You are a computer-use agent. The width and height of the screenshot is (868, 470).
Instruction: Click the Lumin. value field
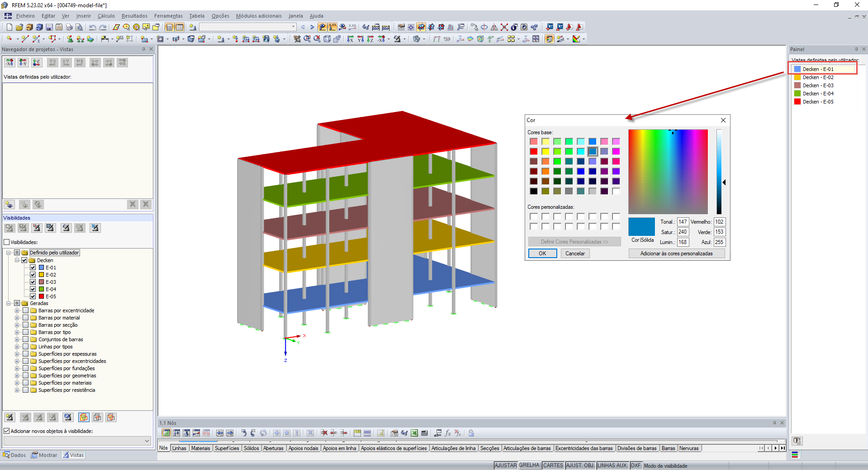coord(683,242)
